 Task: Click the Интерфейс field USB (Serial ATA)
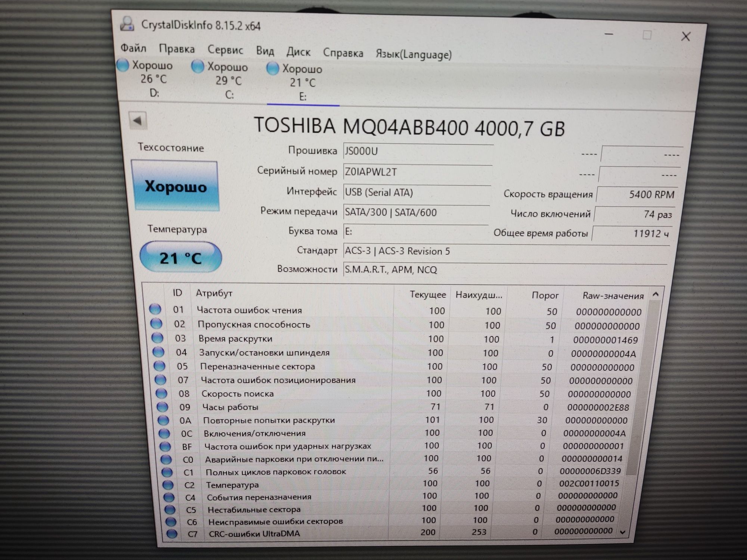click(416, 193)
